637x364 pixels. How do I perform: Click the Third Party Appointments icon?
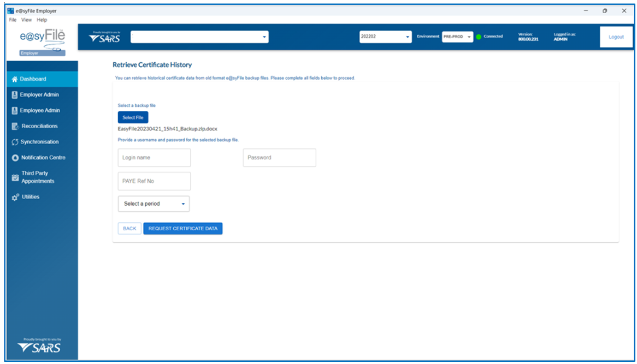coord(15,177)
